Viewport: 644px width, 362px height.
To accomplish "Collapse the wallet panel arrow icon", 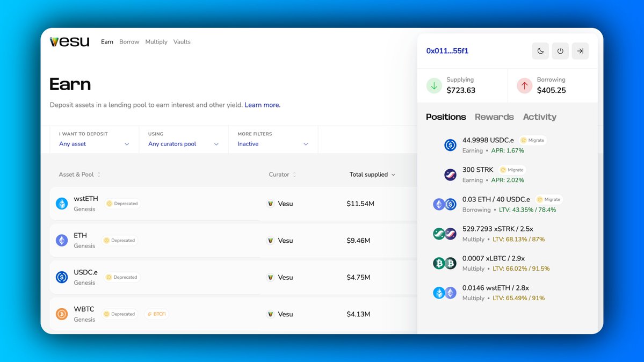I will [580, 51].
